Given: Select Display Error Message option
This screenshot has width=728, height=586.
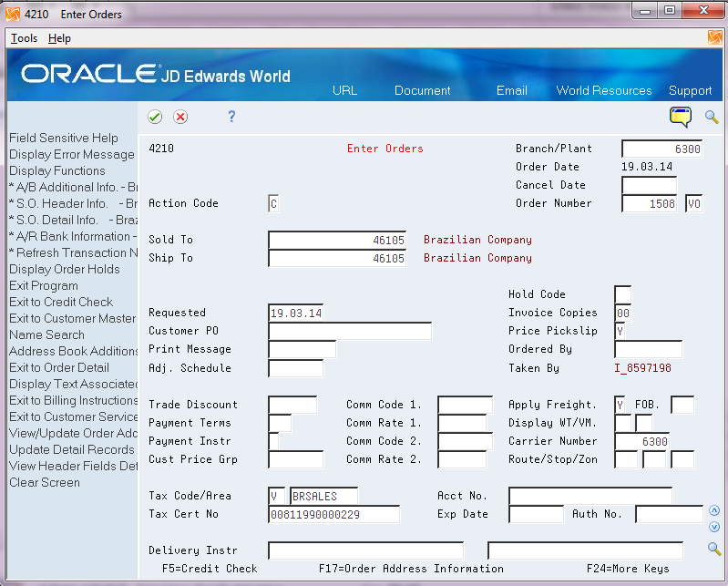Looking at the screenshot, I should click(72, 154).
